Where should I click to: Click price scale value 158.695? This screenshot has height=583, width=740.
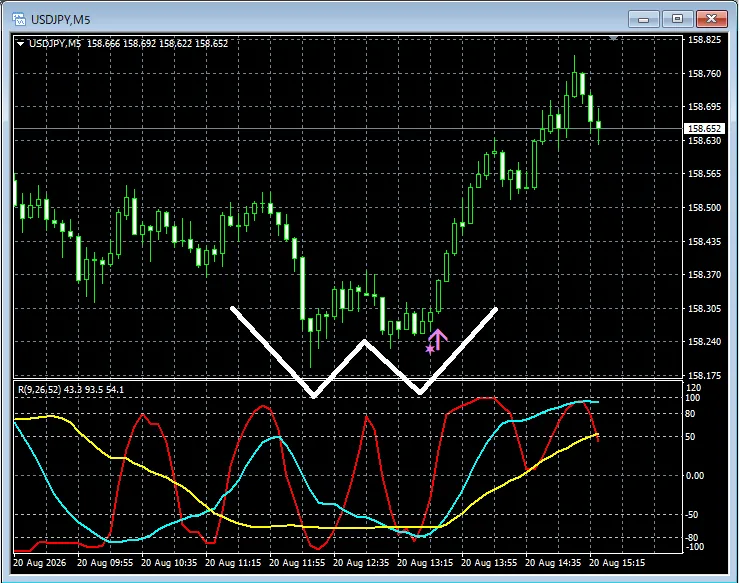(x=704, y=107)
